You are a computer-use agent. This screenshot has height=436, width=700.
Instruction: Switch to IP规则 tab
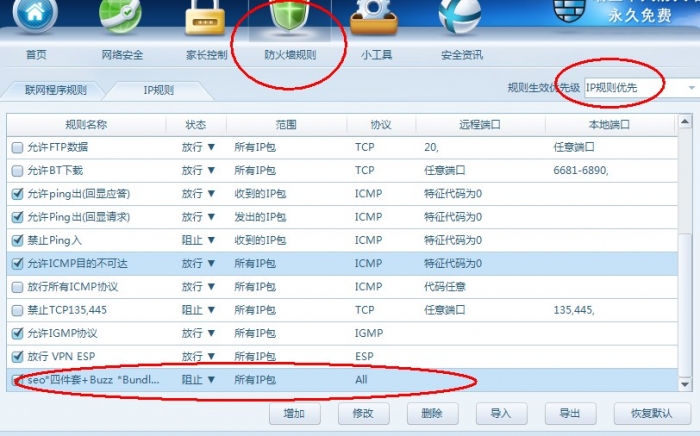pyautogui.click(x=158, y=90)
